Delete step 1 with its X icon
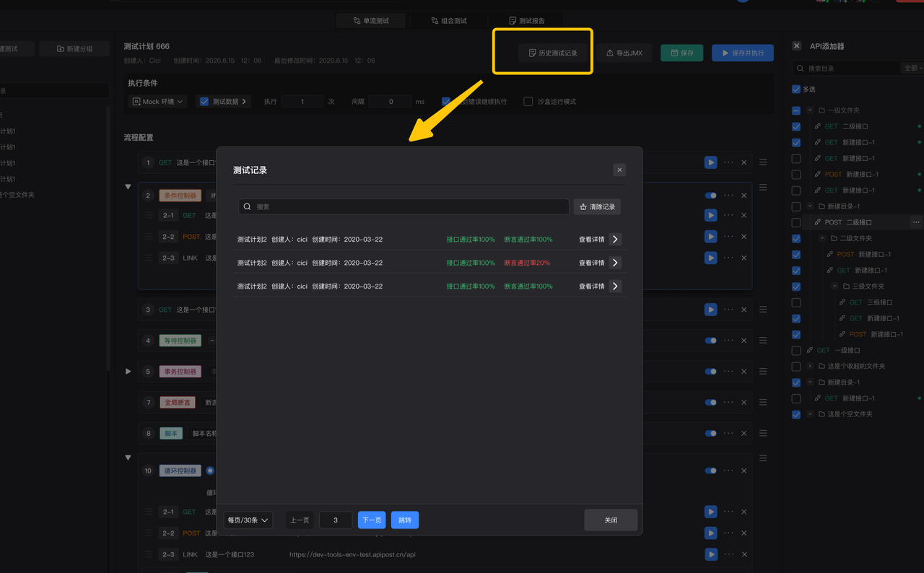Viewport: 924px width, 573px height. pos(744,162)
